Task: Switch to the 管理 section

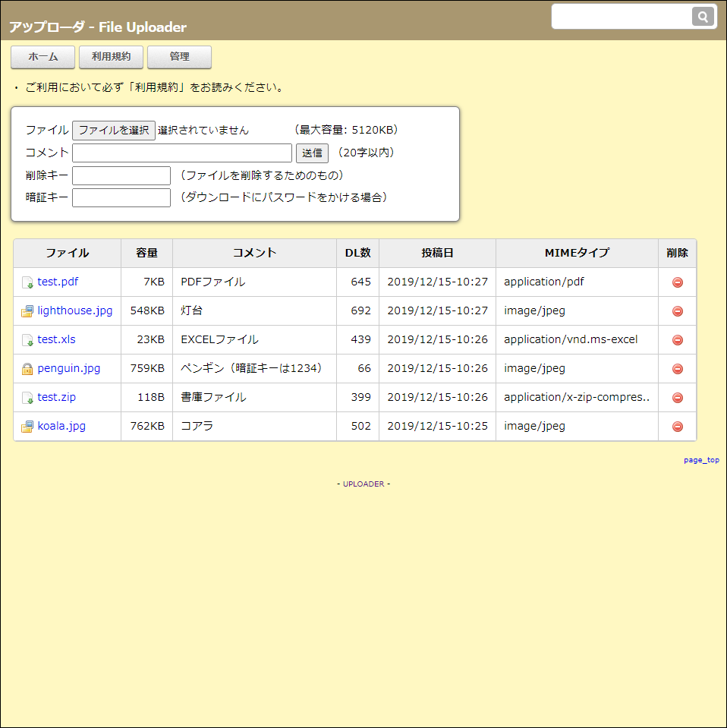Action: 179,57
